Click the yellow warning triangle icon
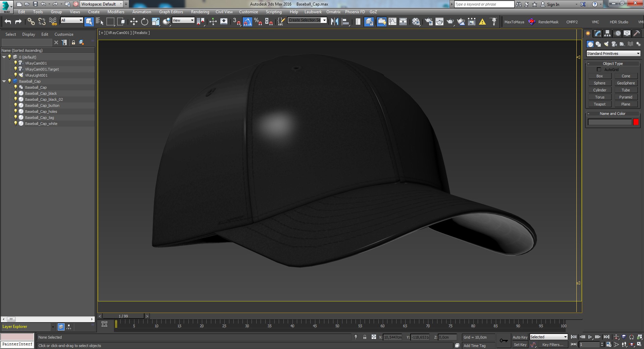This screenshot has height=349, width=644. pos(482,22)
